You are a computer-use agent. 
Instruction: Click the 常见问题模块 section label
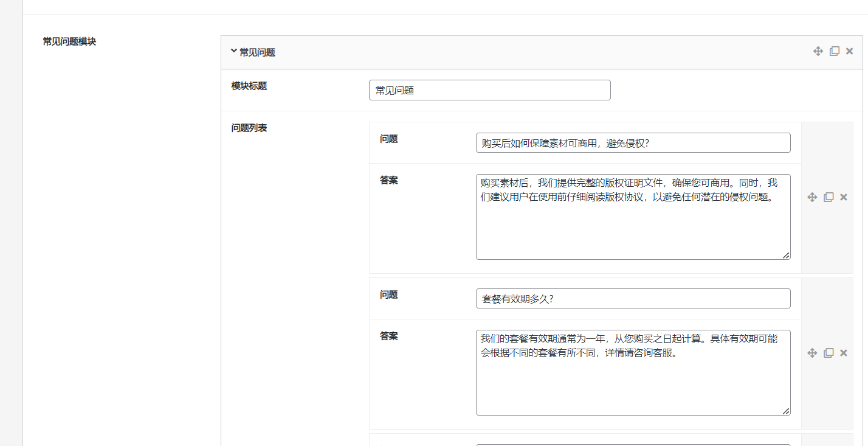pos(69,41)
